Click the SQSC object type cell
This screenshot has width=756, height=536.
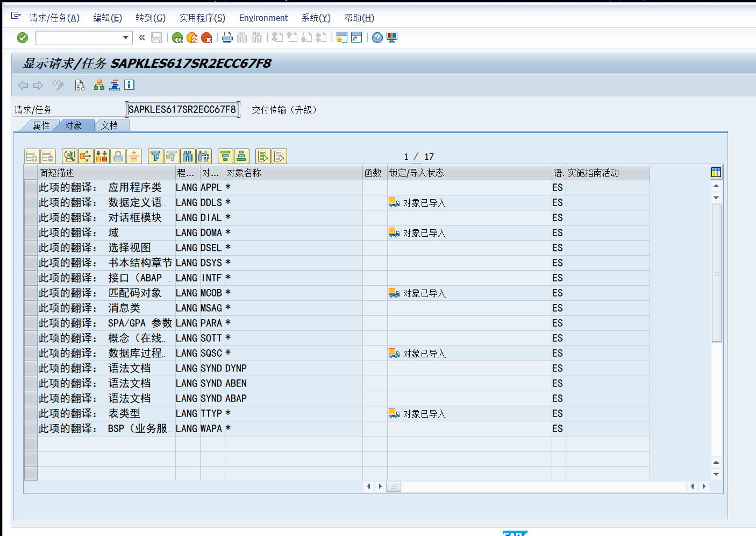(212, 353)
